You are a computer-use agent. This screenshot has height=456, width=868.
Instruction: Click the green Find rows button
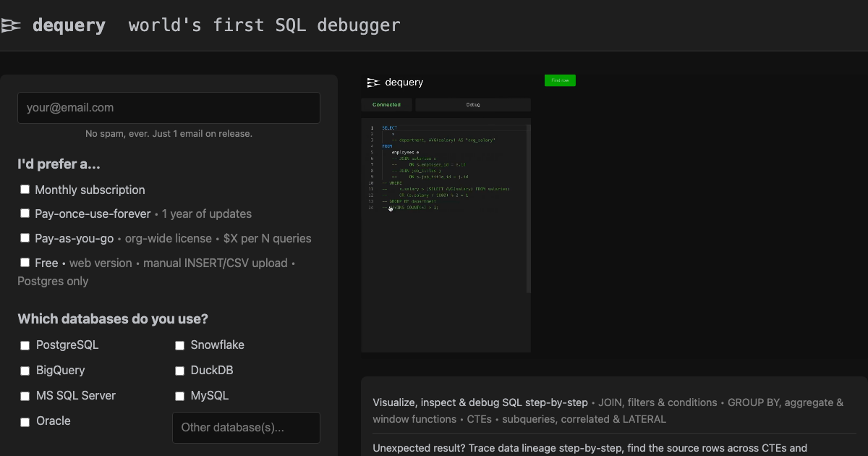click(x=560, y=80)
